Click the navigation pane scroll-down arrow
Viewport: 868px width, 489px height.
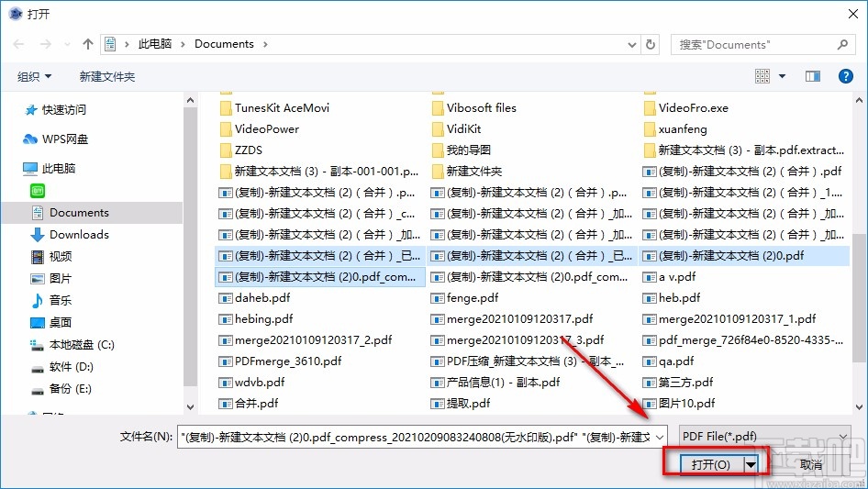[x=191, y=407]
